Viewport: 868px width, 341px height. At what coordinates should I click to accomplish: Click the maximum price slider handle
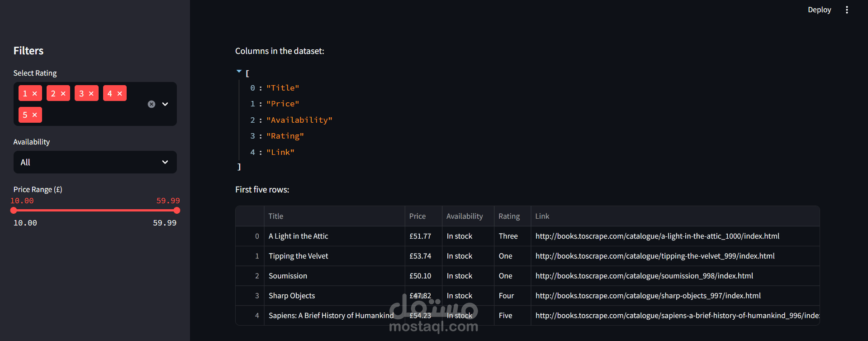[177, 210]
